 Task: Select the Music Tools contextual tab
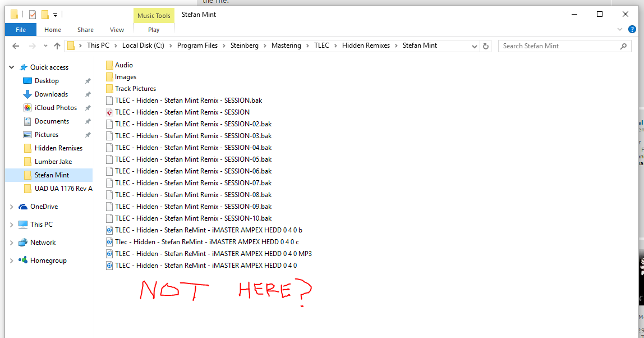coord(154,16)
